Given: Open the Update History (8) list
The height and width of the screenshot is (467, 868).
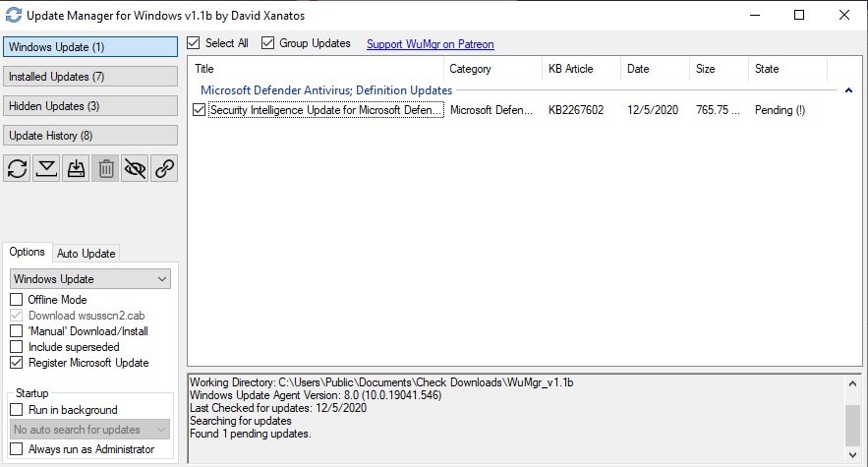Looking at the screenshot, I should click(90, 135).
